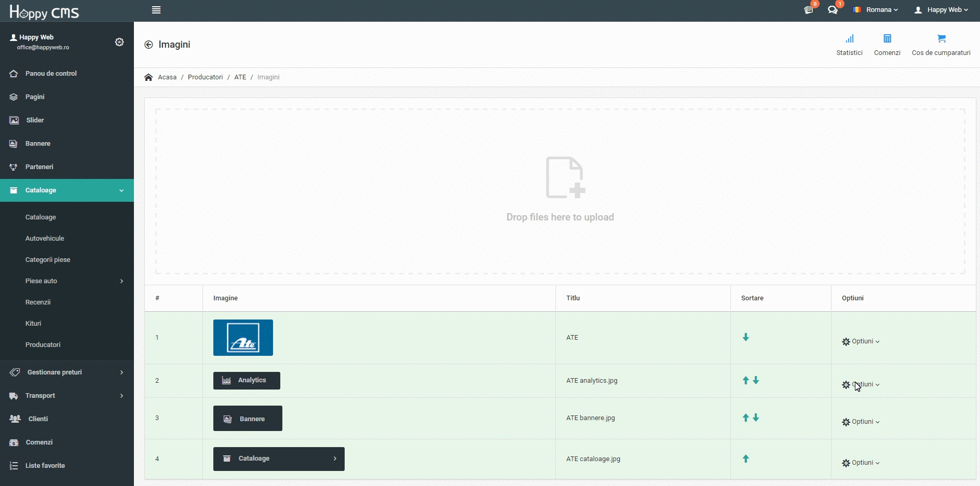Move ATE cataloage.jpg up
Image resolution: width=980 pixels, height=486 pixels.
click(x=746, y=459)
